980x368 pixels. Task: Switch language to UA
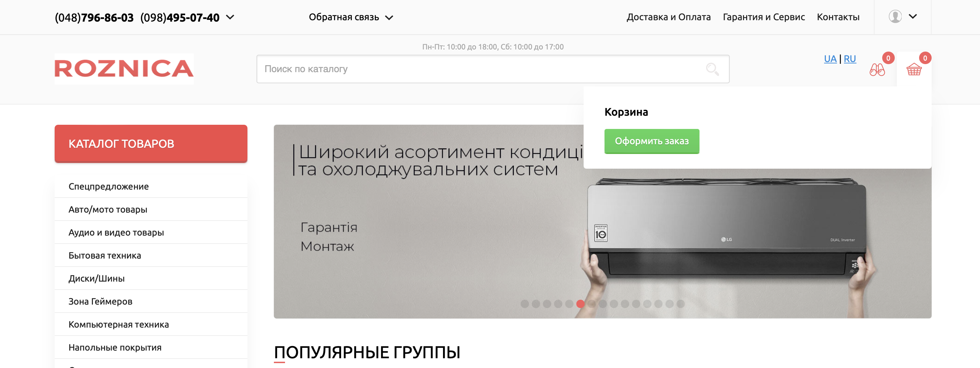(830, 59)
